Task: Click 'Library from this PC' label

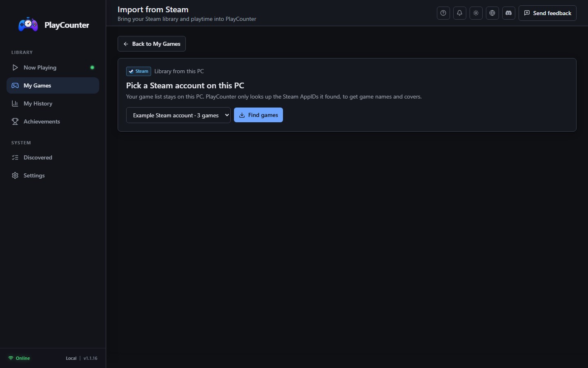Action: (x=179, y=71)
